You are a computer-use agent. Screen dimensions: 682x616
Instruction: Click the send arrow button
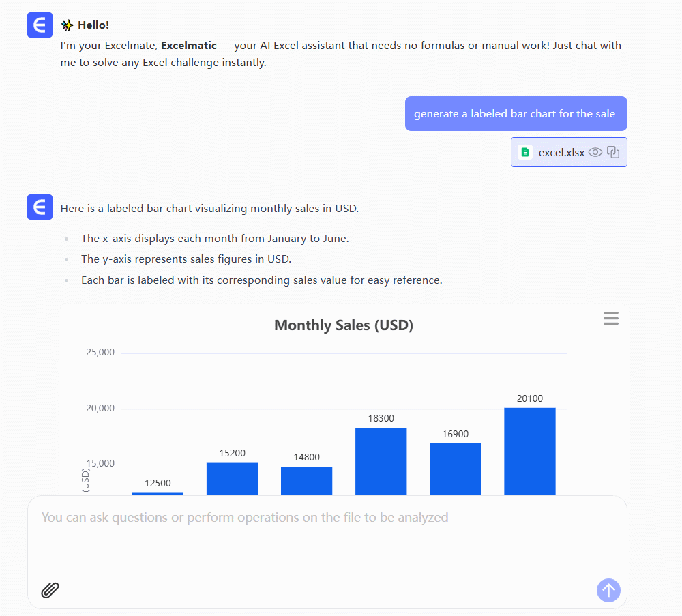point(608,590)
